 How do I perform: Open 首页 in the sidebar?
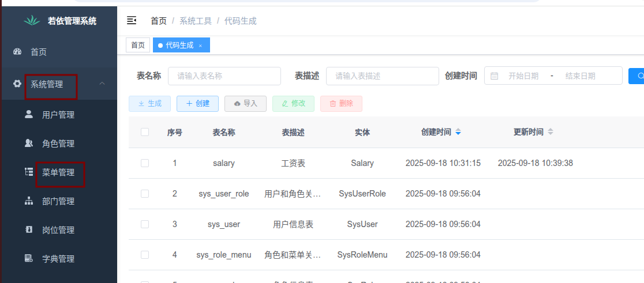point(58,52)
